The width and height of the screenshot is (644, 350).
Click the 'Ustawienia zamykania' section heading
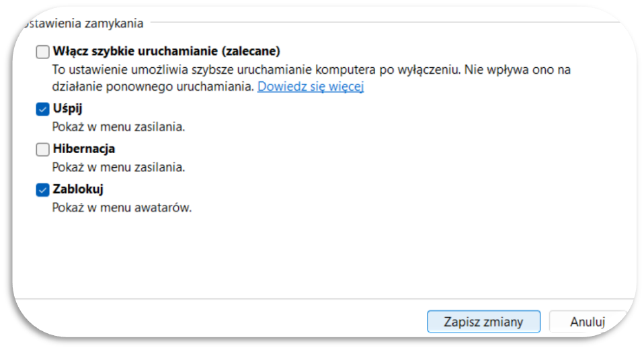point(82,24)
